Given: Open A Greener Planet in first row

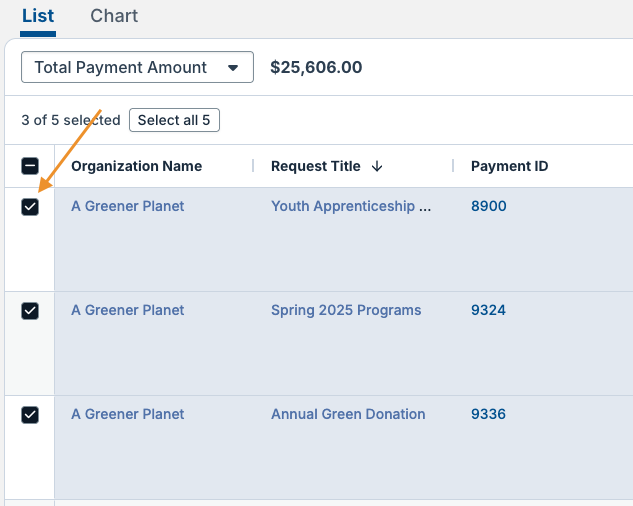Looking at the screenshot, I should (127, 206).
